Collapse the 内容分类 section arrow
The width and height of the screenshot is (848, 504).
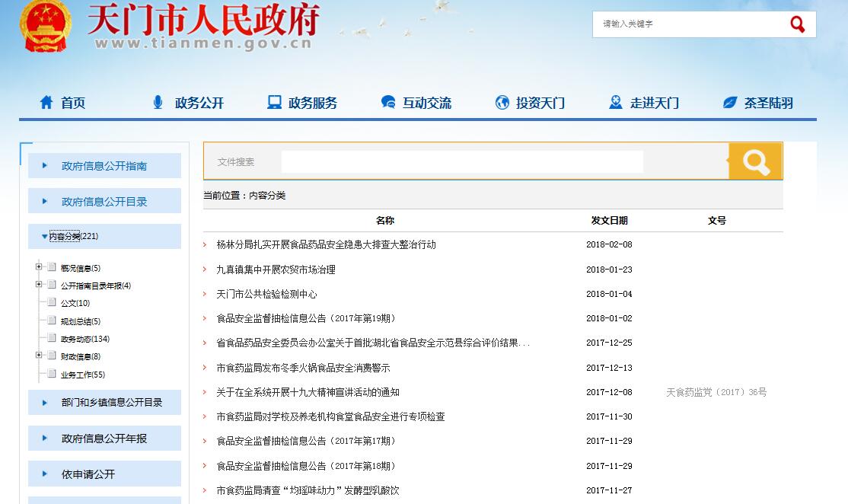[x=44, y=237]
